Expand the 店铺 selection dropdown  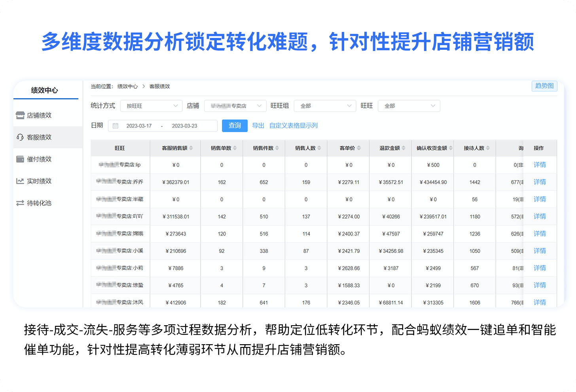235,106
